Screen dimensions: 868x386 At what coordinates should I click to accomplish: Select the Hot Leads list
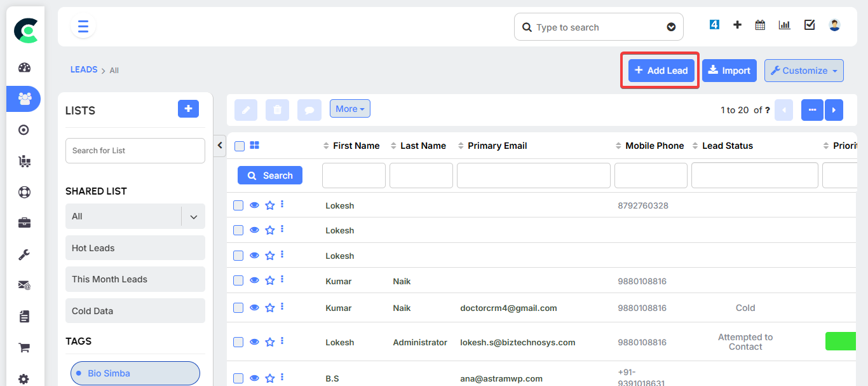(135, 248)
